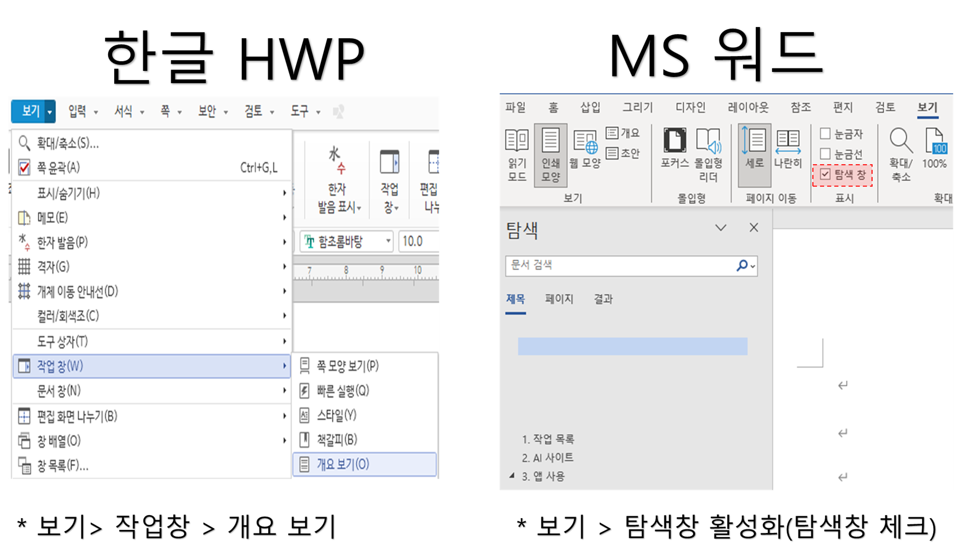
Task: Open the 한자 발음(P) menu entry
Action: pos(151,242)
